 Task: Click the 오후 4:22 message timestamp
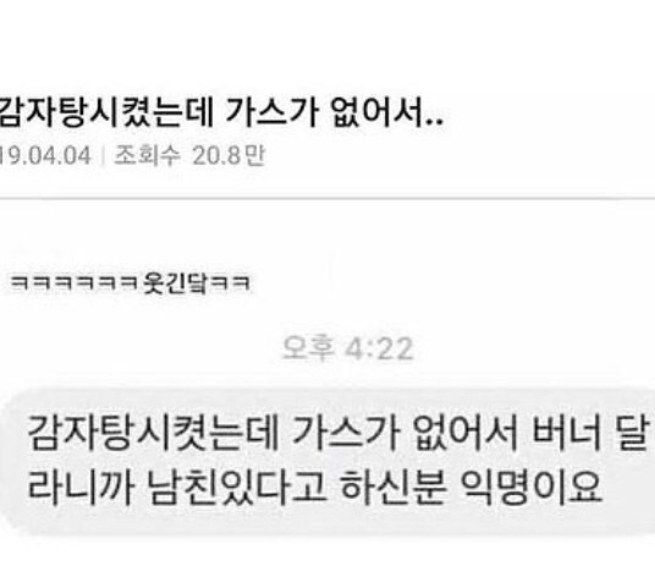click(x=348, y=348)
